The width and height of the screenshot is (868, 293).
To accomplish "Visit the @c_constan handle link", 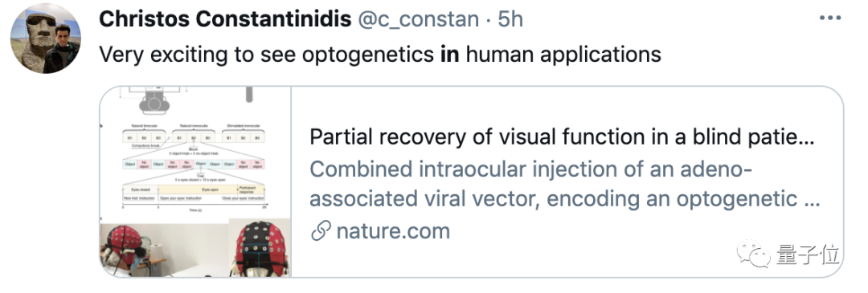I will click(418, 19).
